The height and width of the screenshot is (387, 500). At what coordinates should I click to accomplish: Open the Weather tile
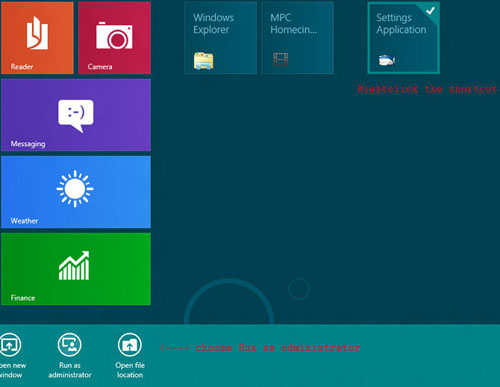[76, 192]
